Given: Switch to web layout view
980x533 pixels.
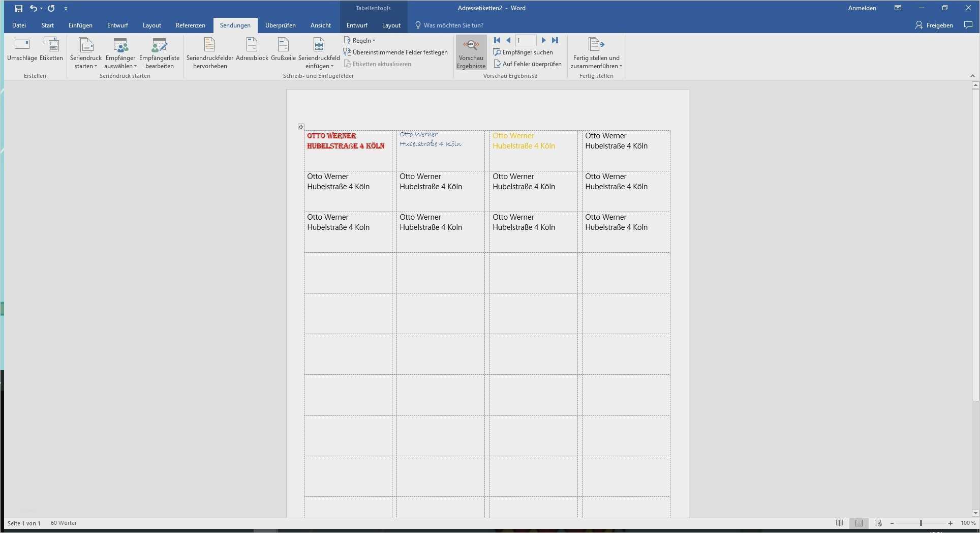Looking at the screenshot, I should pyautogui.click(x=878, y=523).
